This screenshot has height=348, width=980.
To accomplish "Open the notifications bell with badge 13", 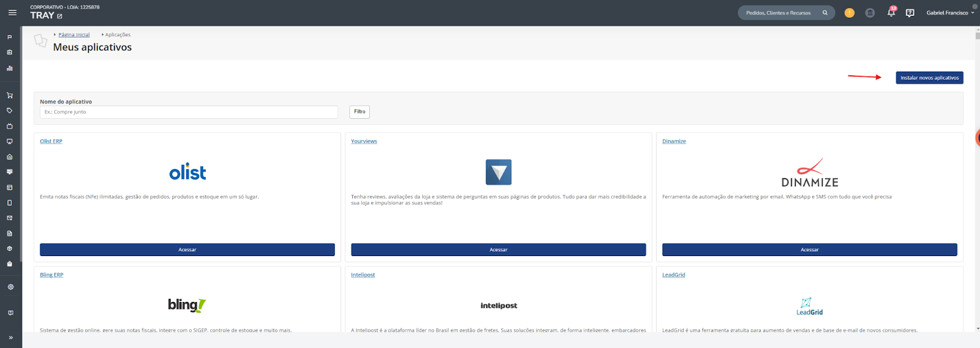I will coord(892,12).
